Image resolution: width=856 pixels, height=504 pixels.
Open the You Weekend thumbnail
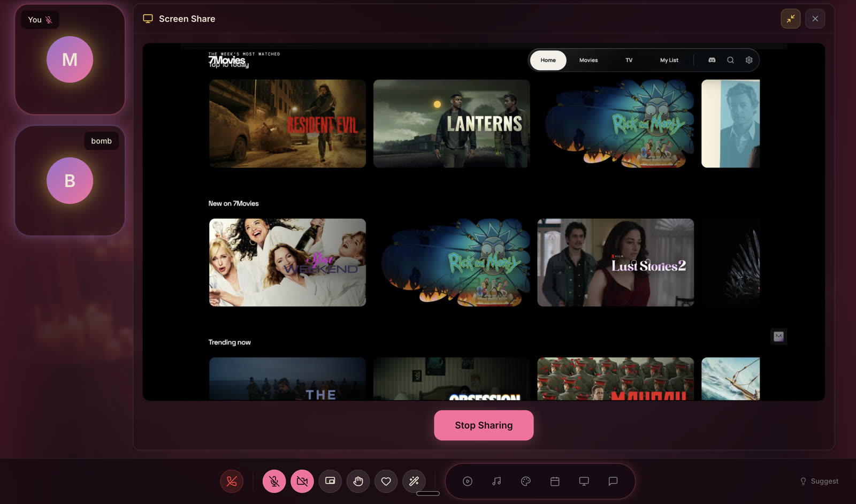[287, 262]
